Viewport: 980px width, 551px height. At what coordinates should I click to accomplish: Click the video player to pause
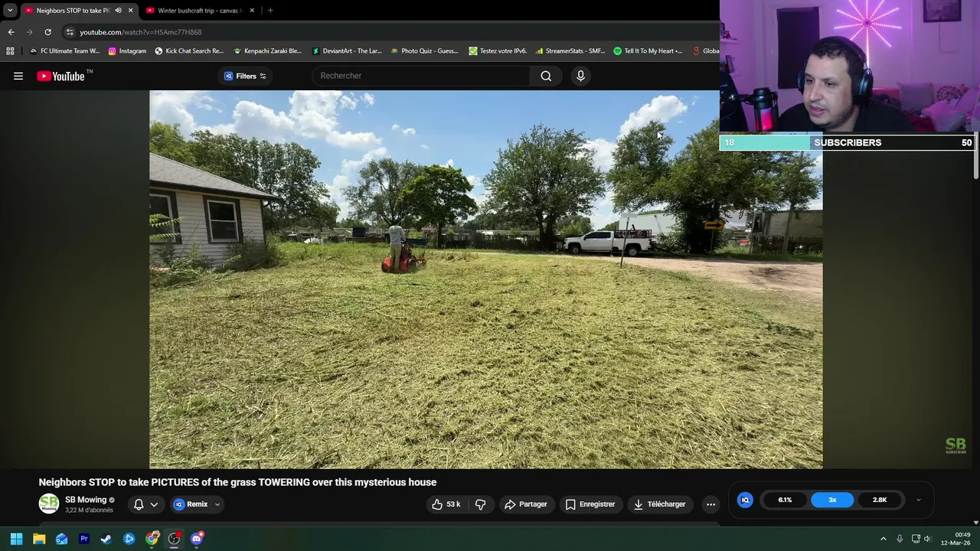(x=486, y=279)
